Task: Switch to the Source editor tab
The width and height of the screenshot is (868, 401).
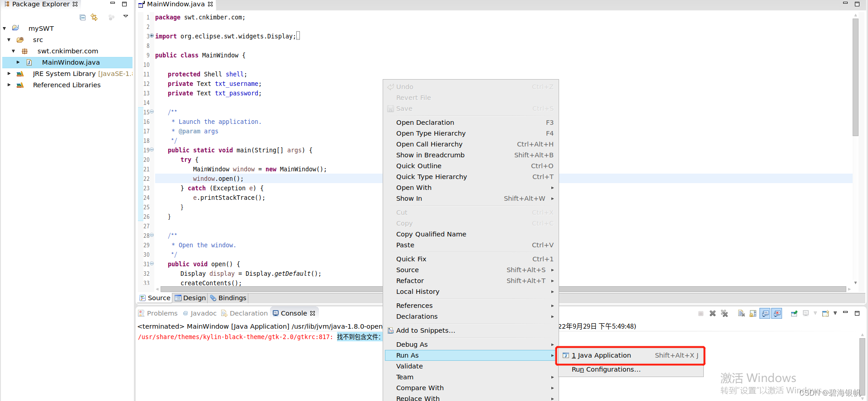Action: (x=155, y=298)
